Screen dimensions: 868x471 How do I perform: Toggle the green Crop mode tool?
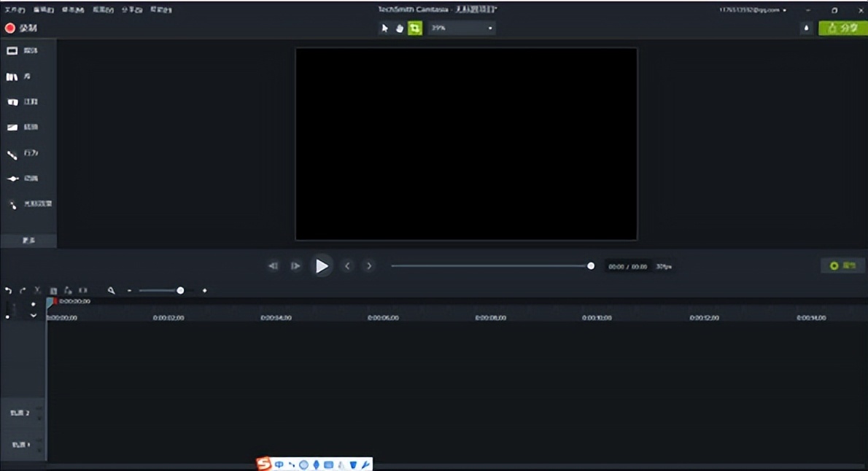click(x=415, y=28)
